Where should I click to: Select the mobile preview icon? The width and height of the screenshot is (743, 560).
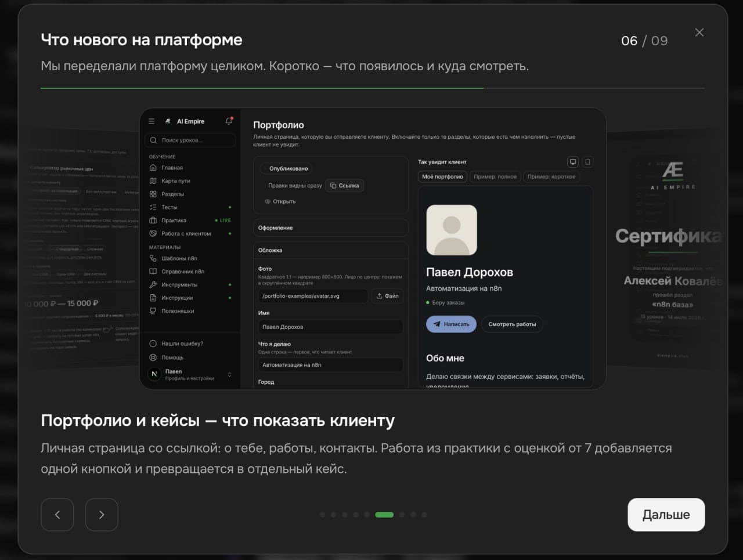(587, 162)
